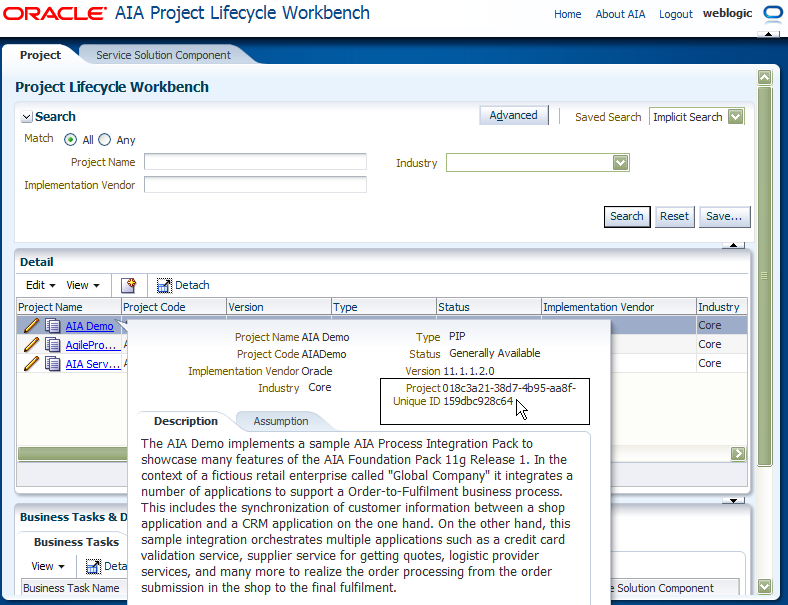
Task: Click the Version 11.1.1.2.0 value
Action: coord(468,371)
